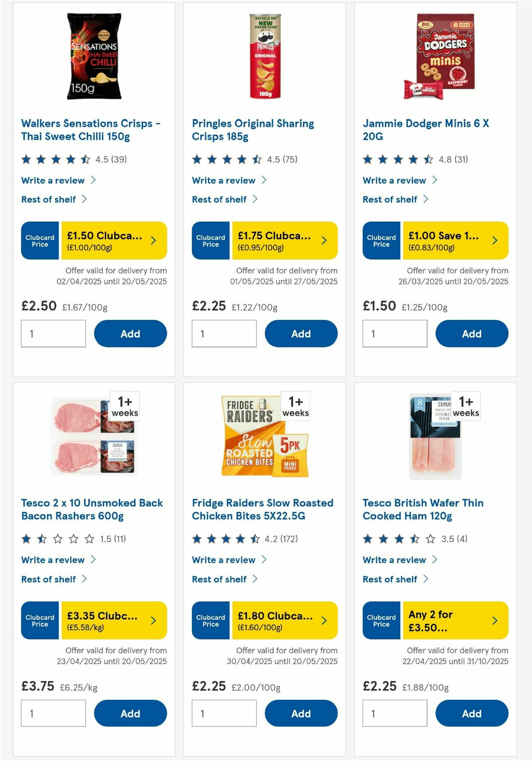Open Tesco British Wafer Thin Cooked Ham page
Image resolution: width=532 pixels, height=761 pixels.
coord(423,509)
